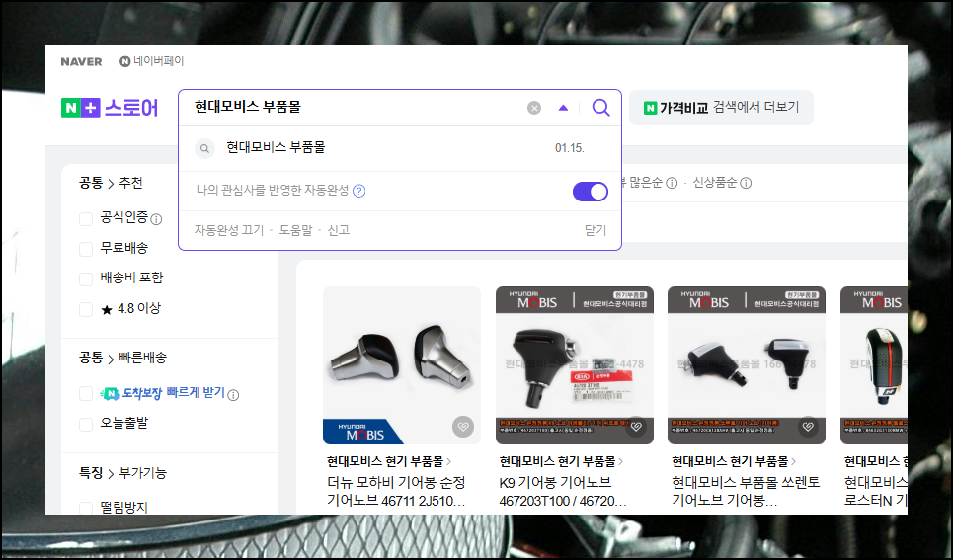Open info icon next to 빠르게 받기
Screen dimensions: 953x560
pyautogui.click(x=233, y=395)
